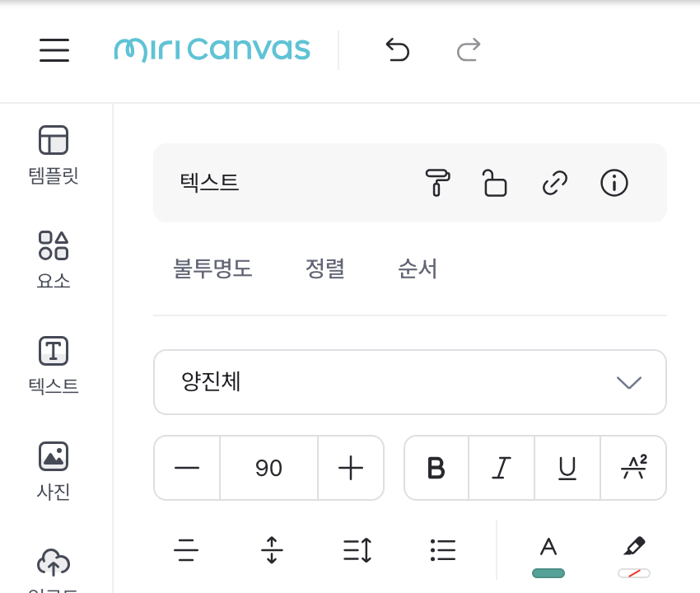Viewport: 700px width, 593px height.
Task: Undo the last action
Action: point(397,49)
